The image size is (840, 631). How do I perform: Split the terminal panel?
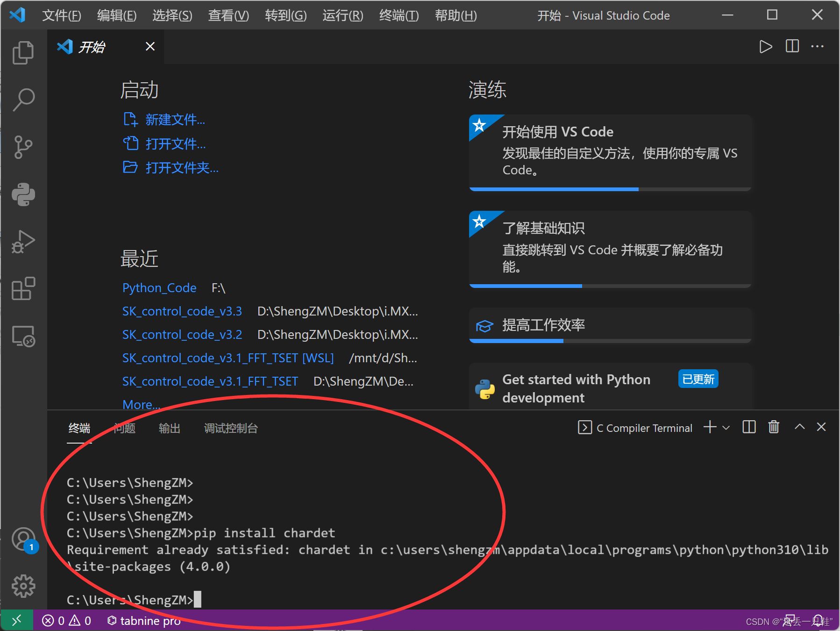[749, 427]
